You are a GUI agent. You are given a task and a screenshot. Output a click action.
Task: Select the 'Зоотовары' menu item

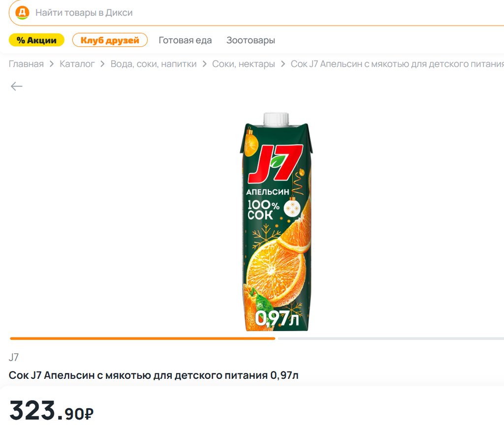pos(251,40)
